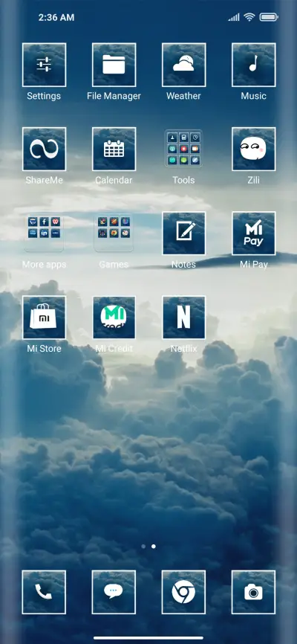Tap the Wi-Fi status icon
The image size is (297, 644).
click(x=249, y=17)
